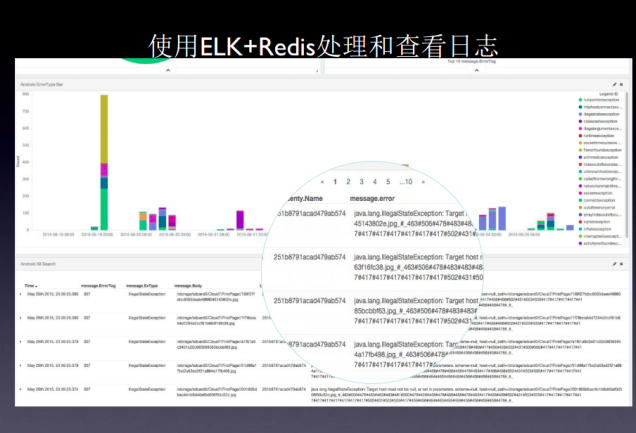Select sockettimeoutexce... legend entry
The width and height of the screenshot is (636, 433).
pyautogui.click(x=602, y=143)
